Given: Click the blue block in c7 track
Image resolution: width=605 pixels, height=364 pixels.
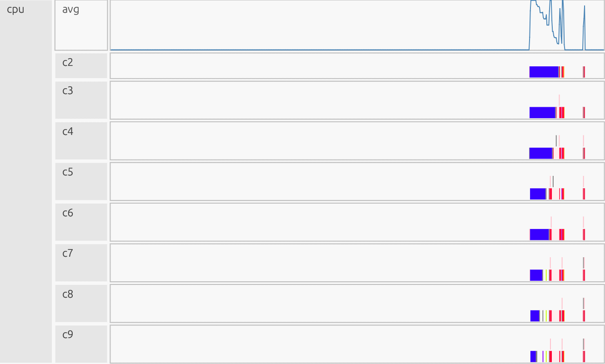Looking at the screenshot, I should pyautogui.click(x=536, y=275).
